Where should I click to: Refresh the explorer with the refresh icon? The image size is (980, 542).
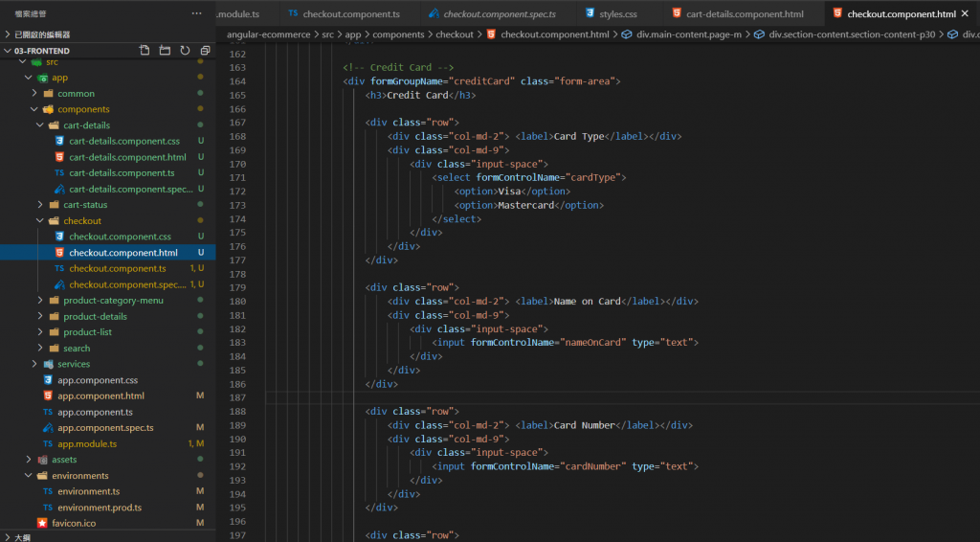(185, 50)
